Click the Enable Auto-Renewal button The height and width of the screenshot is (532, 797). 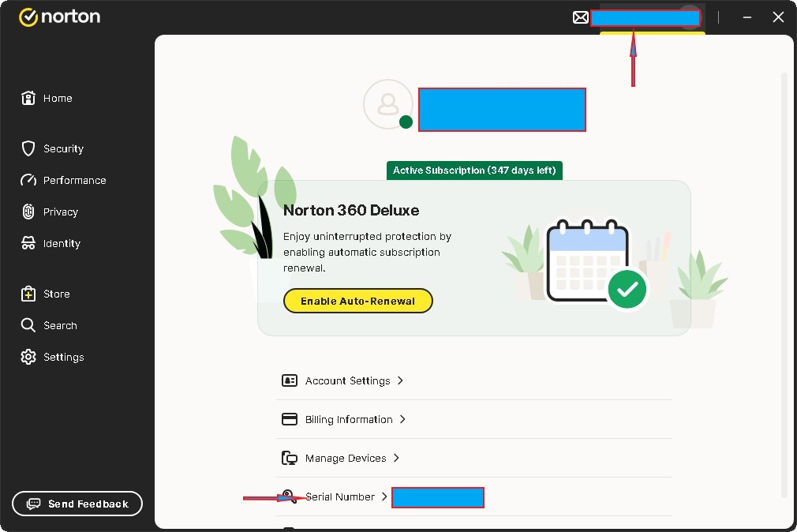point(357,301)
